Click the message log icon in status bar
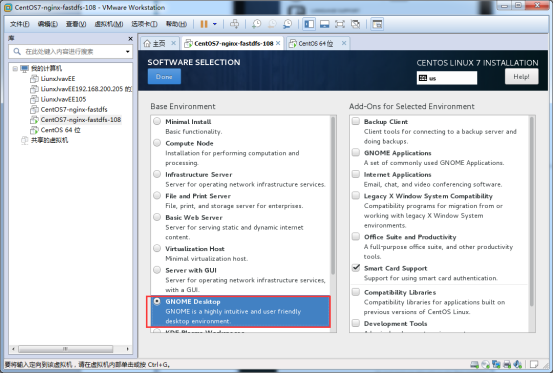Image resolution: width=553 pixels, height=373 pixels. (x=534, y=365)
